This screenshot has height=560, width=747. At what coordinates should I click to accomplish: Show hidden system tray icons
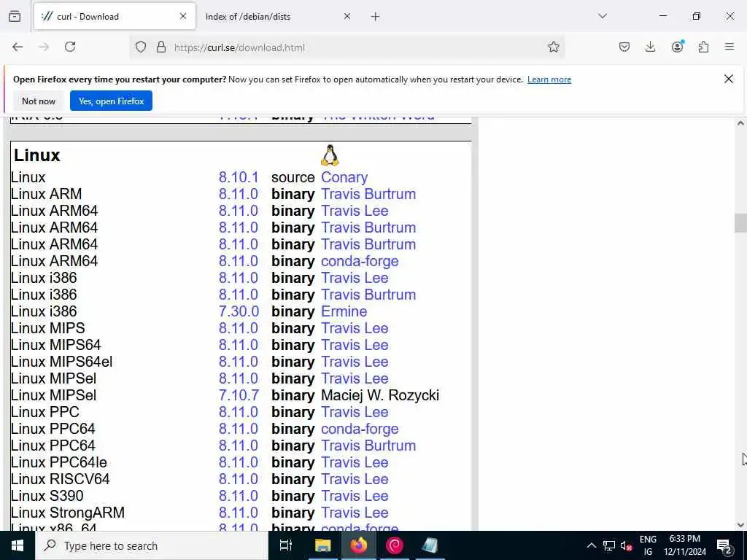coord(591,545)
